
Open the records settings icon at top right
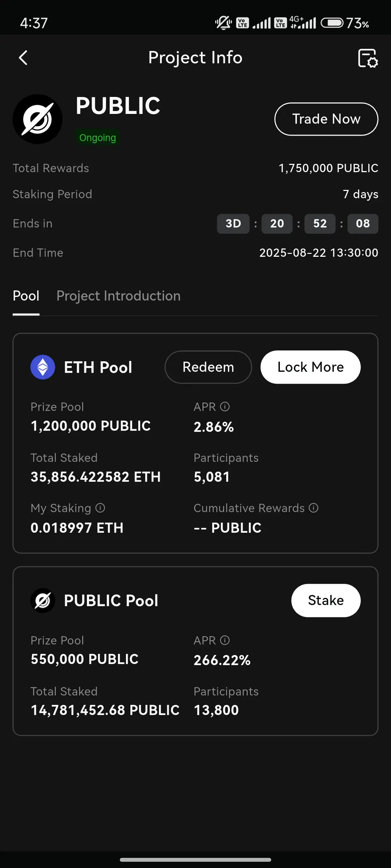368,58
